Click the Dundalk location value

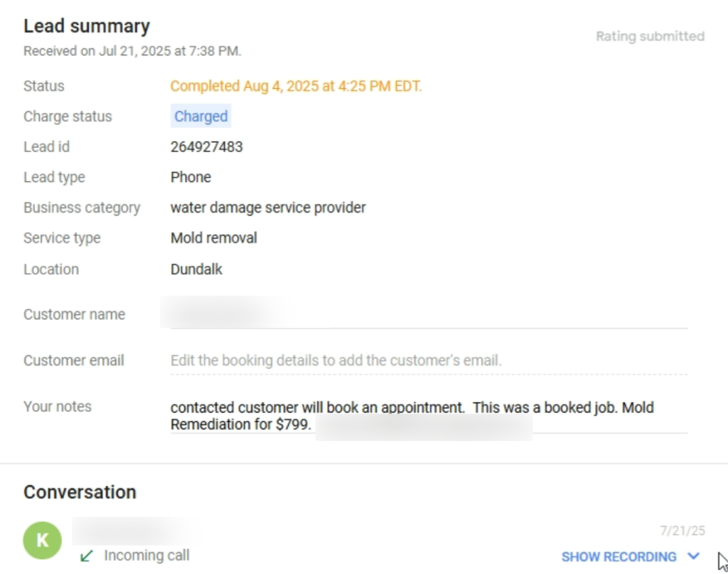coord(196,270)
